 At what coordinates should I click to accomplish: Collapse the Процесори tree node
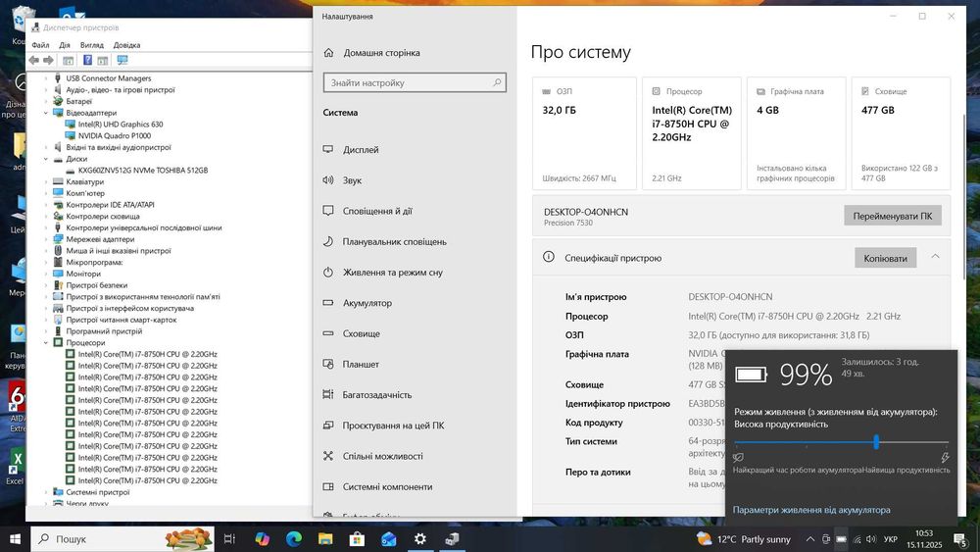tap(46, 342)
